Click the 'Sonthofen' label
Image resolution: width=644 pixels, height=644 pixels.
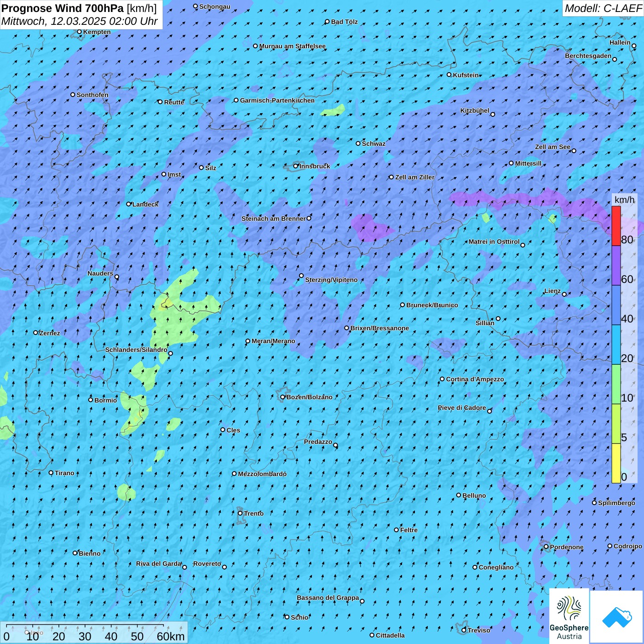[x=92, y=95]
